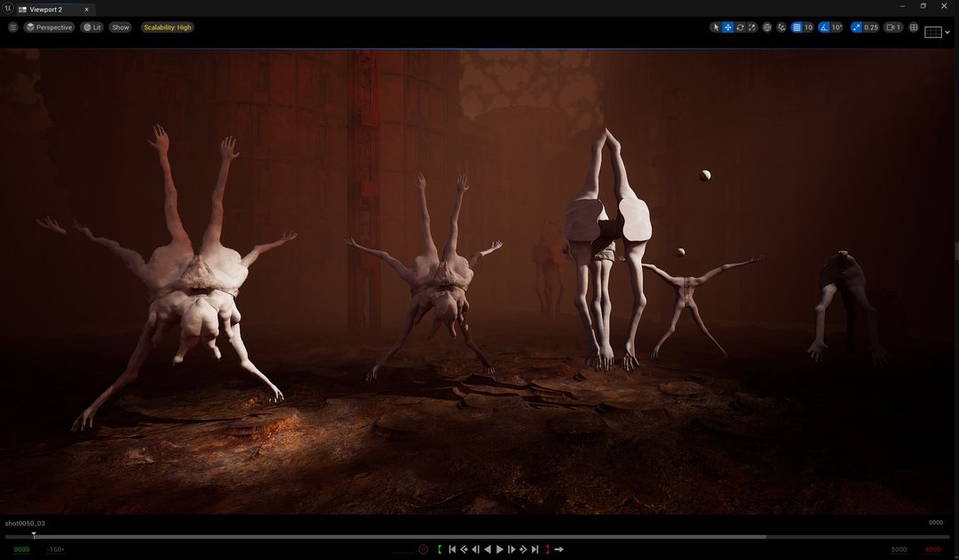Click the surface snapping icon
The image size is (959, 560).
pos(781,28)
